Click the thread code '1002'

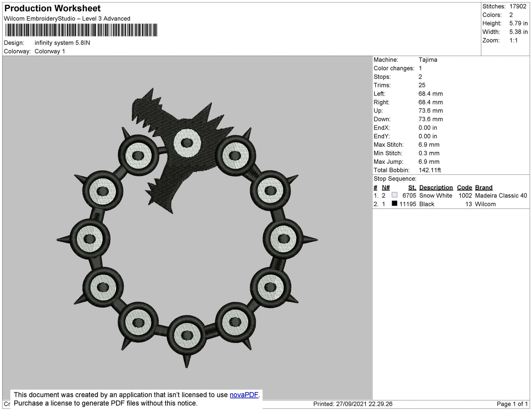(x=465, y=196)
